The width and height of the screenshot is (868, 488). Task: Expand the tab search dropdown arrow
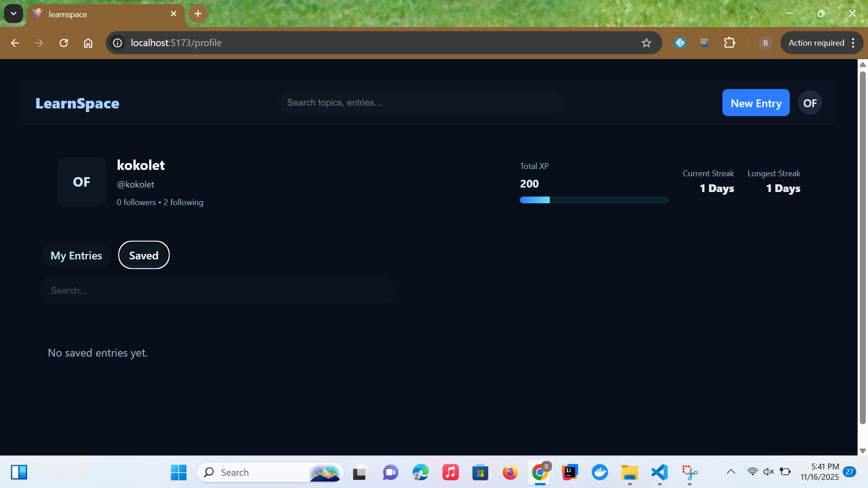pos(14,14)
